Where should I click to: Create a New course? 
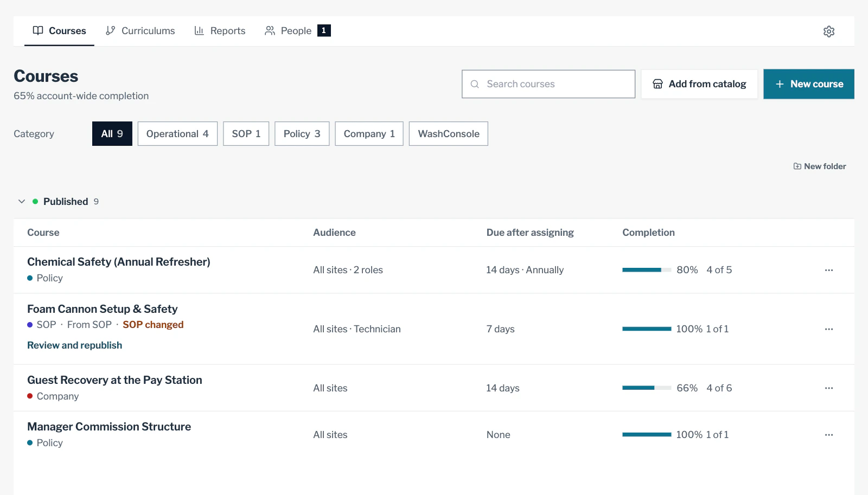tap(809, 84)
